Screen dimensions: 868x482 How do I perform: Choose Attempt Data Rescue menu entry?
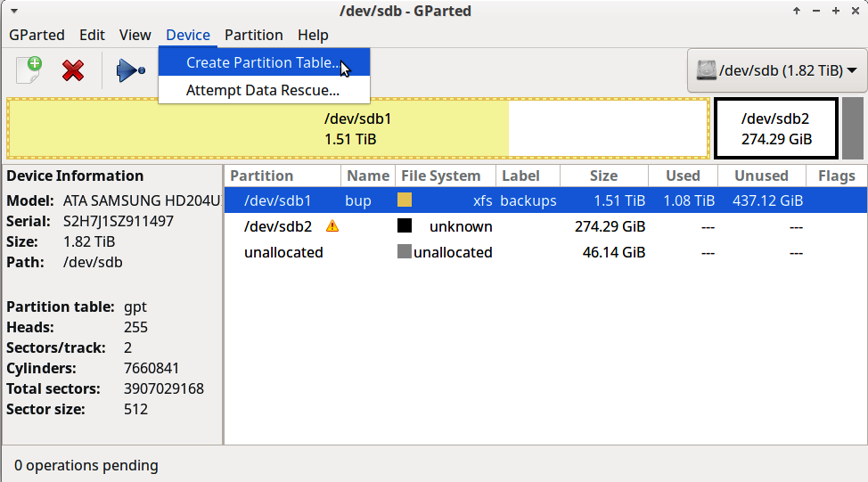pos(264,90)
